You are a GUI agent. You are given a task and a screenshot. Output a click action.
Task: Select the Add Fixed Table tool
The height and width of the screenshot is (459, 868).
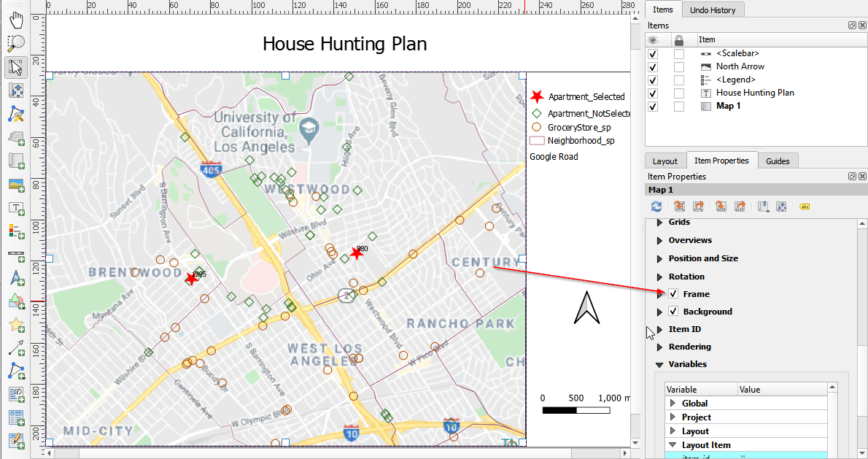point(16,441)
